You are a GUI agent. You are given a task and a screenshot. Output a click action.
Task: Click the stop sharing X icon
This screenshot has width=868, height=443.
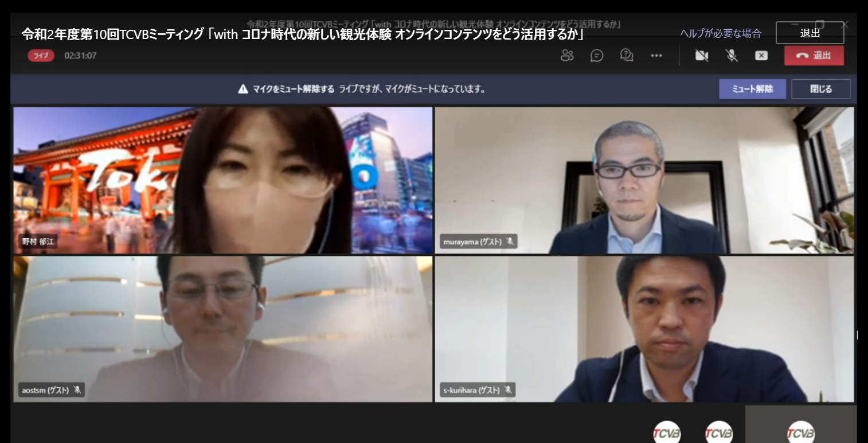[761, 56]
